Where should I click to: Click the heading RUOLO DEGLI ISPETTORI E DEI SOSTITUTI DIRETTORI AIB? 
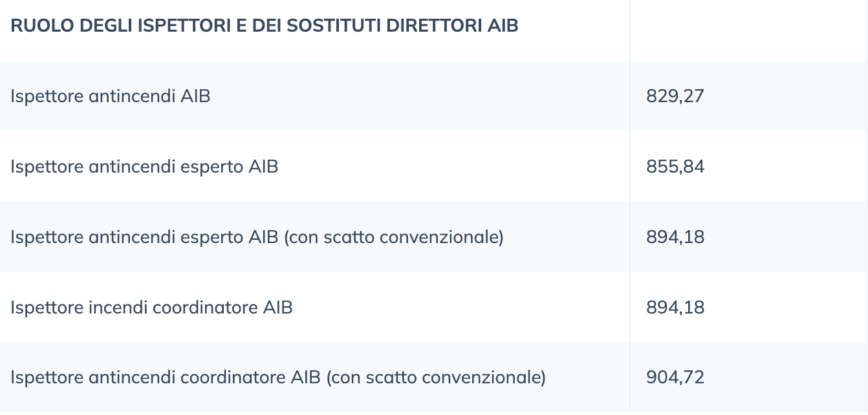265,26
